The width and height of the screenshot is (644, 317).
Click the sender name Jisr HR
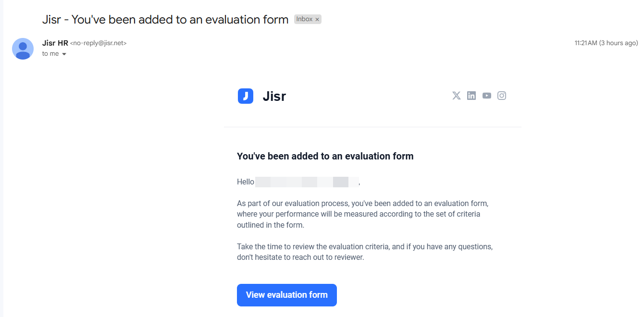[x=55, y=43]
